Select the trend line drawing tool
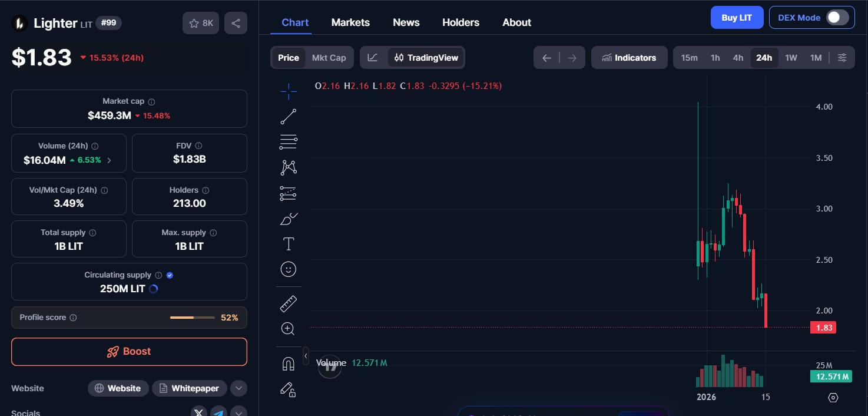Screen dimensions: 868x416 [x=288, y=116]
